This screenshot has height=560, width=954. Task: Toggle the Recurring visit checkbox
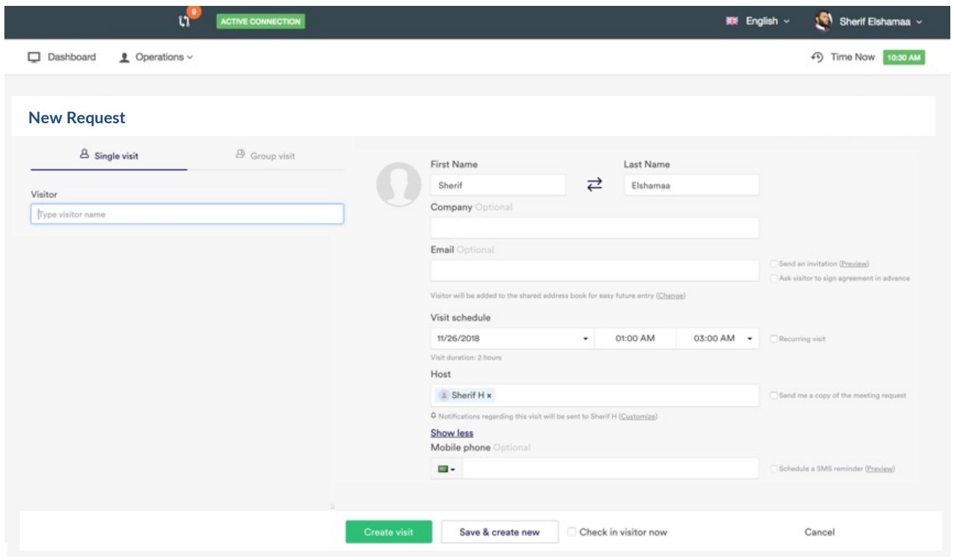[774, 339]
